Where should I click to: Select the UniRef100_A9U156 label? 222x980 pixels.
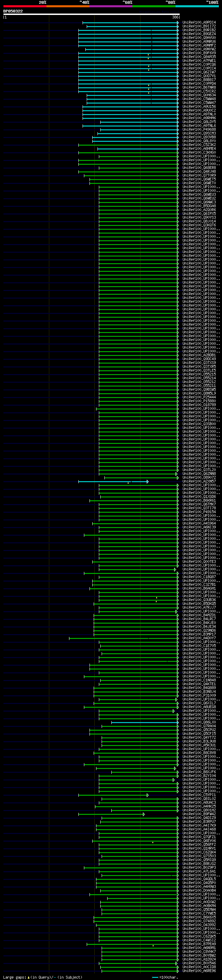(x=199, y=106)
